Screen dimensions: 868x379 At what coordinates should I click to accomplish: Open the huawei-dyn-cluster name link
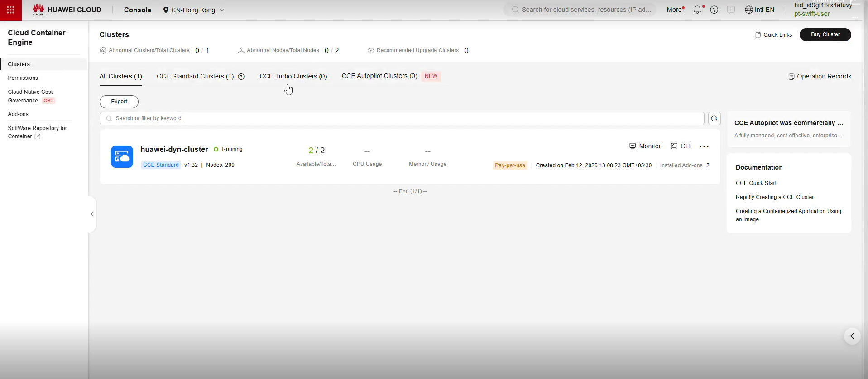[x=174, y=149]
